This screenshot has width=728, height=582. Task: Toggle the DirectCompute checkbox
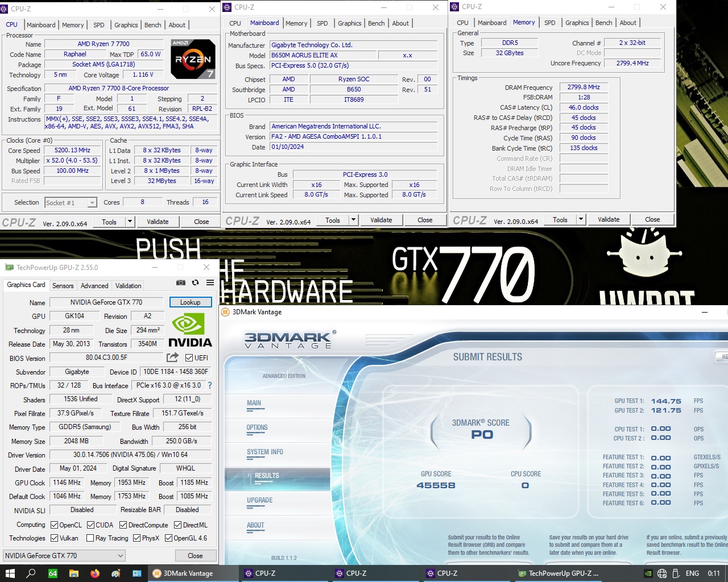pyautogui.click(x=123, y=525)
